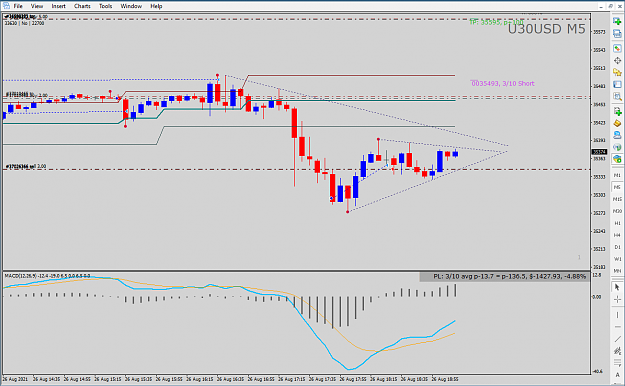Switch the chart to H1 timeframe
Viewport: 625px width, 386px height.
[x=617, y=223]
